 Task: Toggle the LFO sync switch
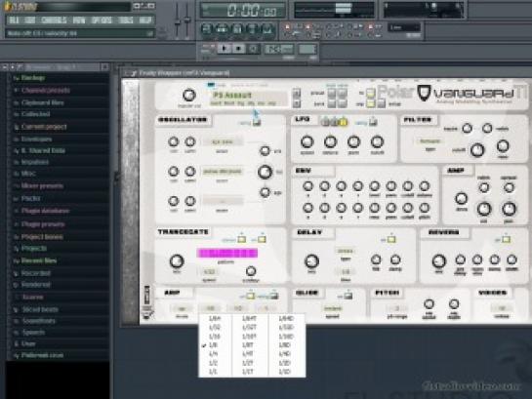pyautogui.click(x=373, y=121)
